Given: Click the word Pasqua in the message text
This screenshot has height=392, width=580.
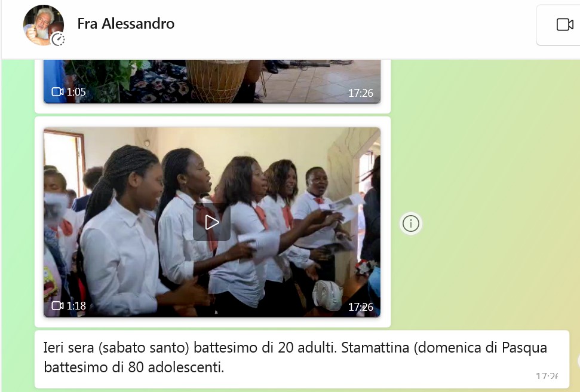Looking at the screenshot, I should [x=524, y=348].
